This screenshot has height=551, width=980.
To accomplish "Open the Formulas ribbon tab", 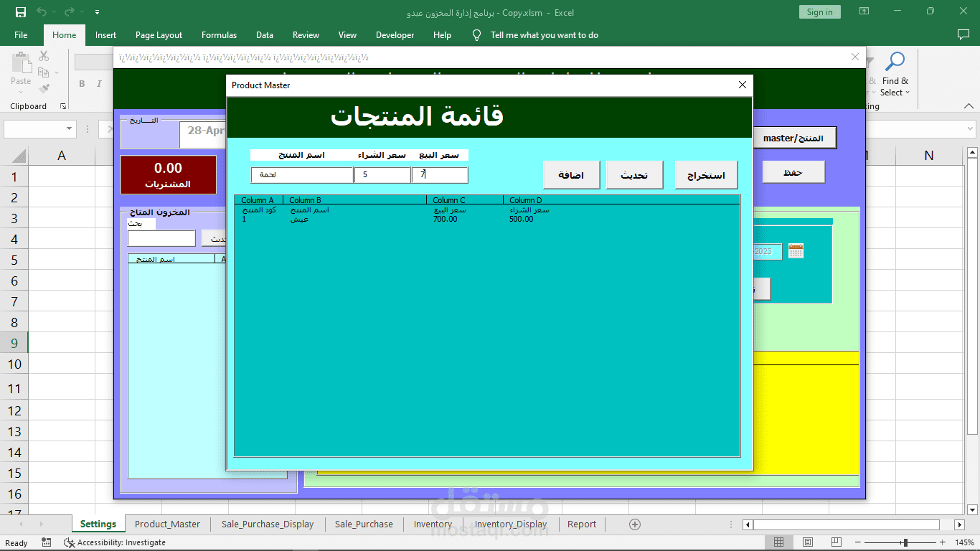I will (x=219, y=35).
